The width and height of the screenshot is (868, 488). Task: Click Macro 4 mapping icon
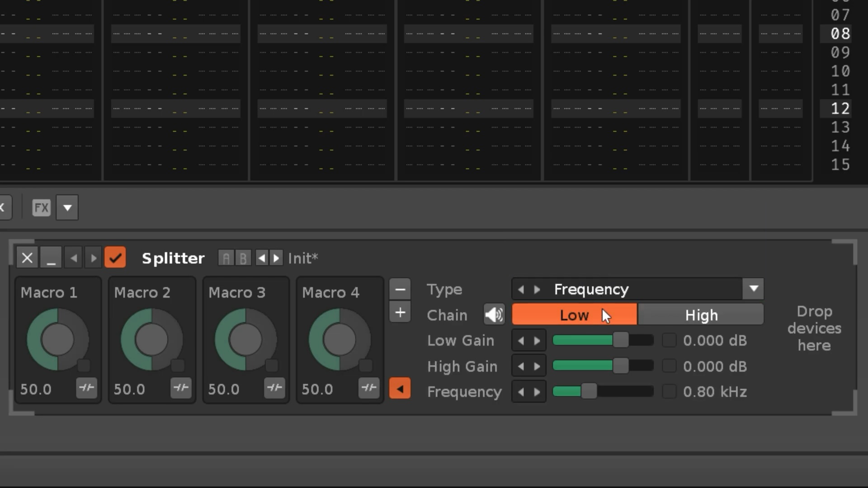(368, 388)
